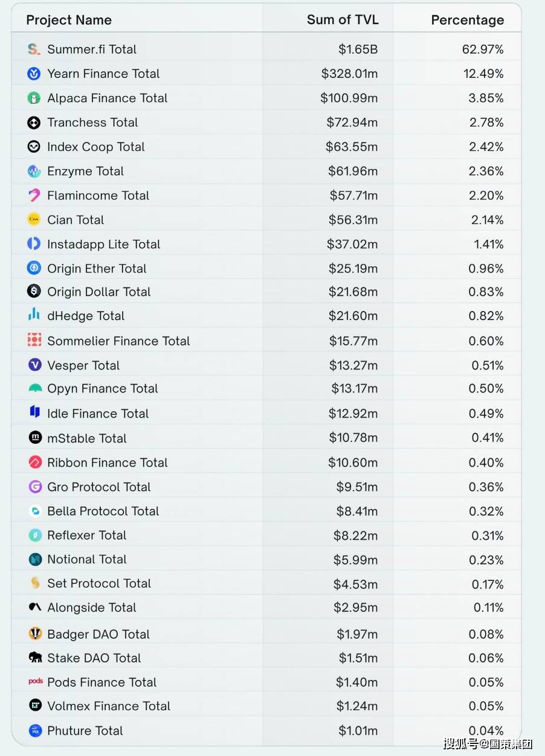Click the Yearn Finance blue logo icon
Viewport: 545px width, 756px height.
pos(34,74)
